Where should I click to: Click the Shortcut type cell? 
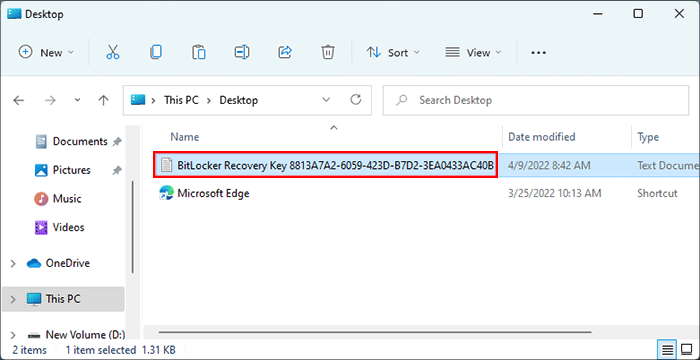click(x=657, y=193)
